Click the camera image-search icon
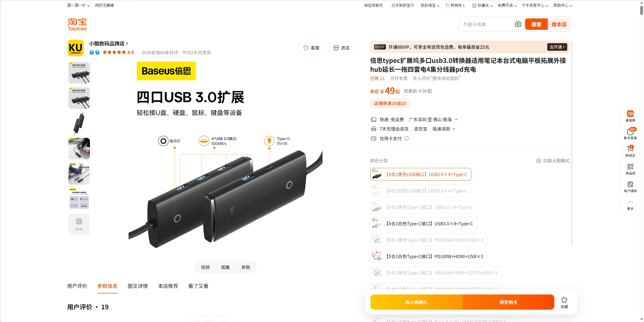The height and width of the screenshot is (322, 644). (x=518, y=24)
